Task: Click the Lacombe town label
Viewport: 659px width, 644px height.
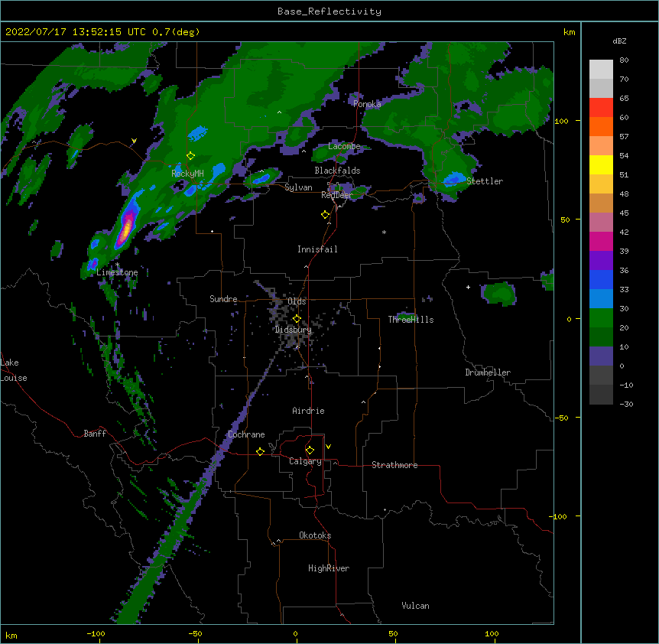Action: click(344, 146)
